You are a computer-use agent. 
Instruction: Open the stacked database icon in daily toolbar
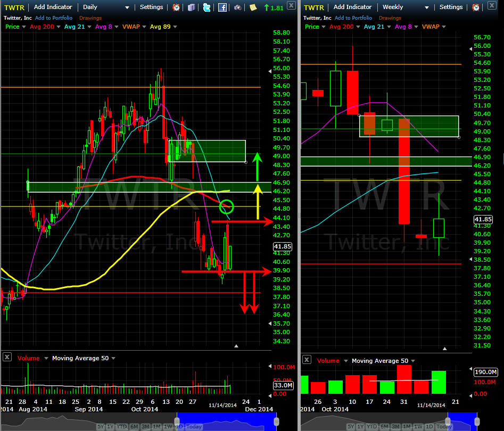click(192, 7)
